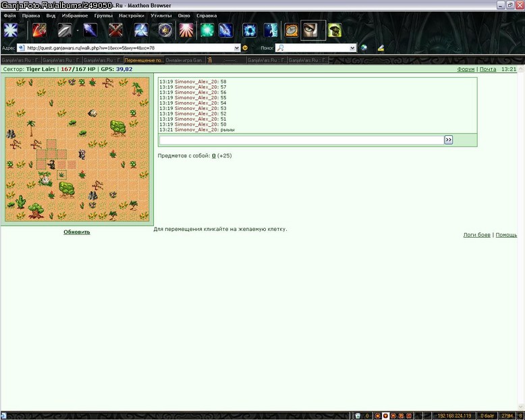The image size is (525, 420).
Task: Open the Вид menu
Action: point(51,16)
